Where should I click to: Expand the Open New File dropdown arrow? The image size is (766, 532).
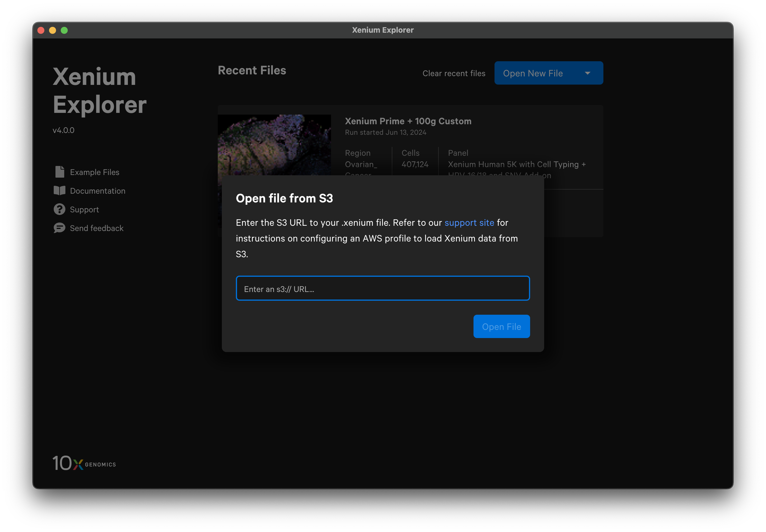coord(588,73)
